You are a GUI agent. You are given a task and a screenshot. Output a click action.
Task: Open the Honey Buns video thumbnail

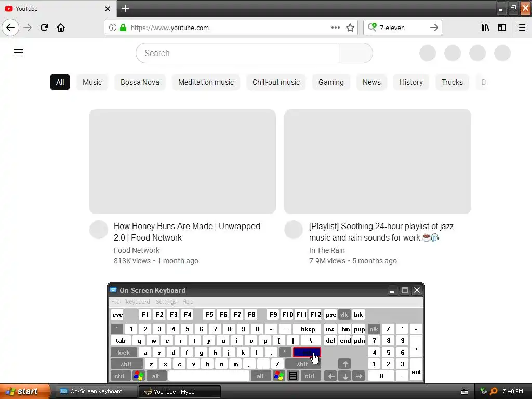point(182,162)
